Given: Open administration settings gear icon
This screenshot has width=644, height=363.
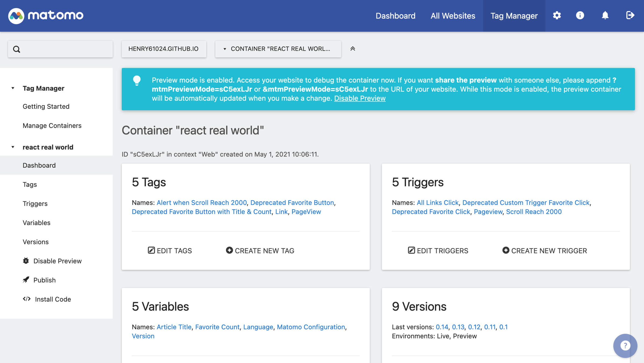Looking at the screenshot, I should pos(557,16).
